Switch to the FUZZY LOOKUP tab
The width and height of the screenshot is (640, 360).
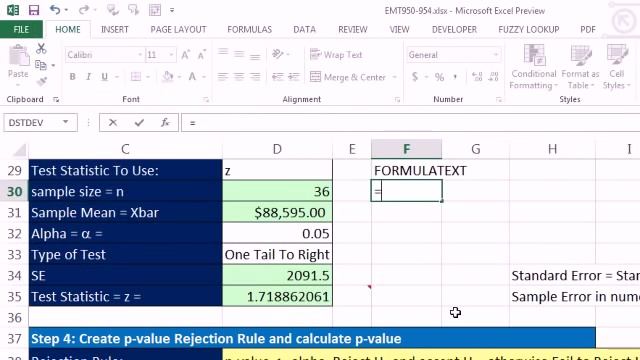tap(529, 29)
